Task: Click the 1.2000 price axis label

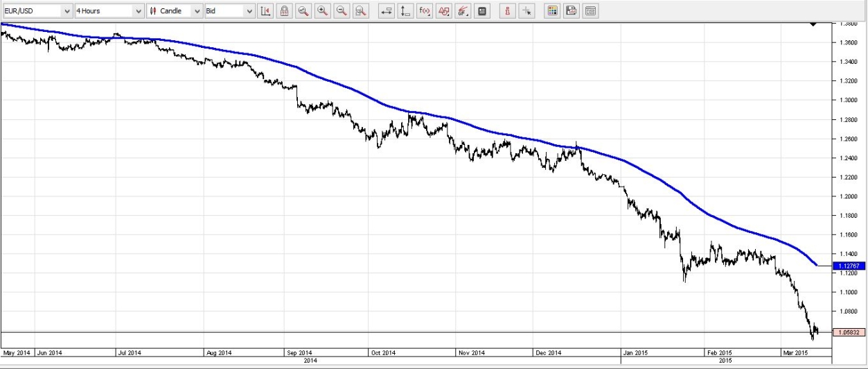Action: 849,196
